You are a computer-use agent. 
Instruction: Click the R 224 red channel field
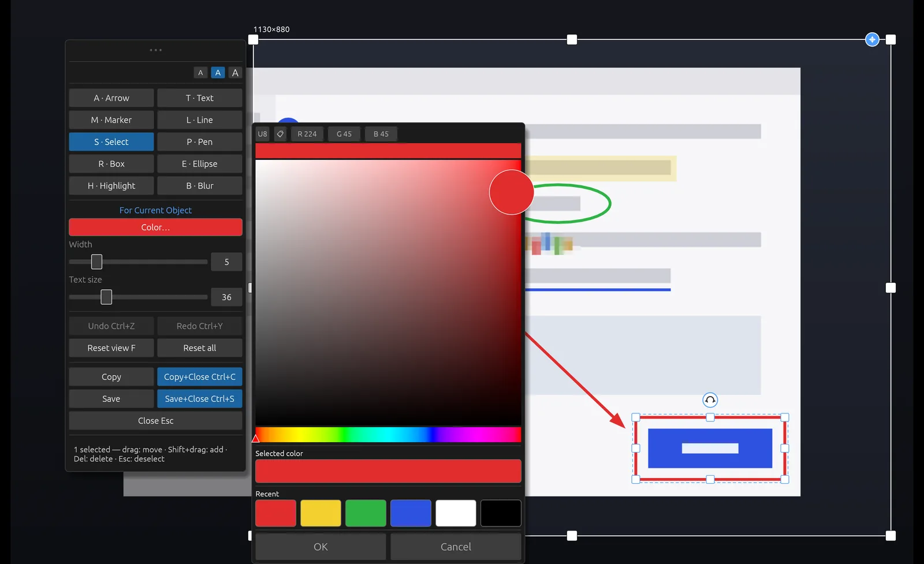307,134
